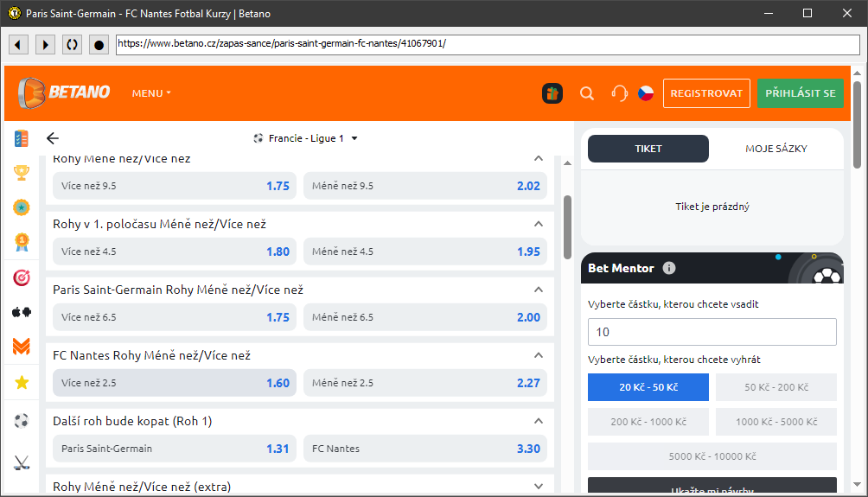
Task: Click the PŘIHLÁSIT SE button
Action: click(801, 93)
